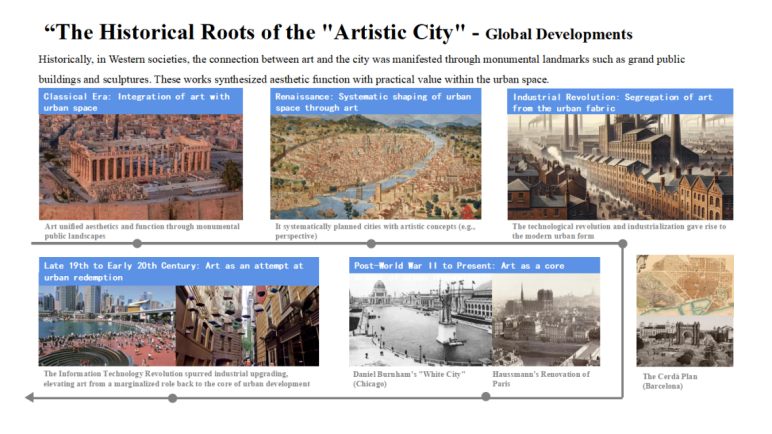This screenshot has width=772, height=434.
Task: Click caption 'It systematically planned cities with artistic concepts'
Action: [x=375, y=231]
